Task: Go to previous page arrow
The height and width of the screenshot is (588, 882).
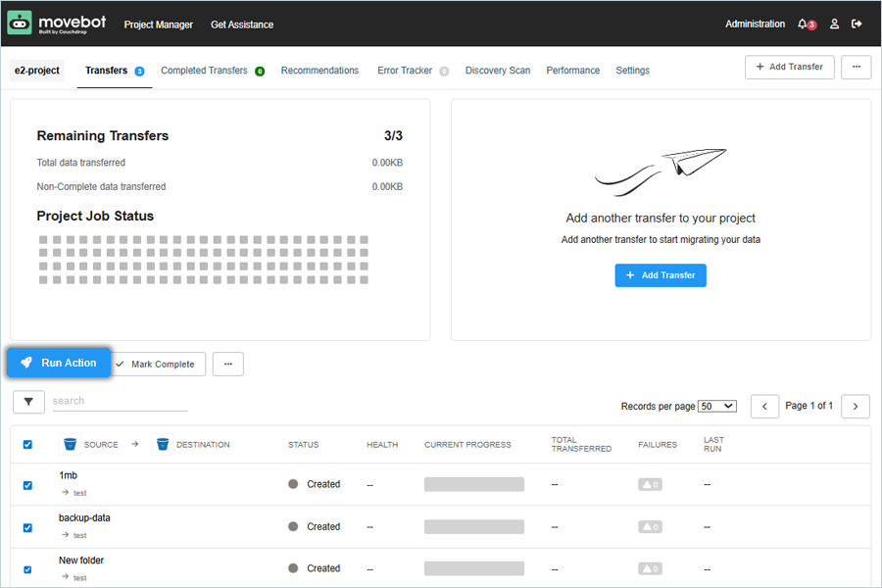Action: (x=764, y=406)
